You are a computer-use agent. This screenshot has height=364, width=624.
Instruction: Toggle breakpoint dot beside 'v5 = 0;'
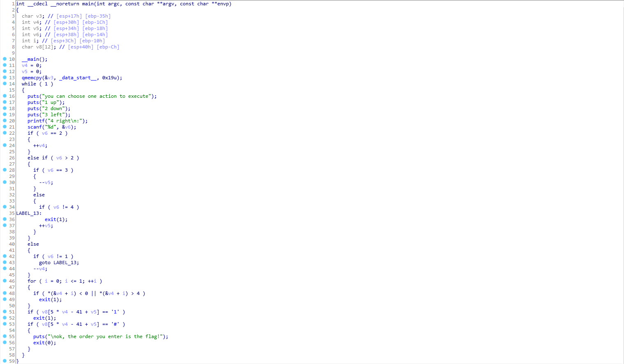[x=5, y=71]
